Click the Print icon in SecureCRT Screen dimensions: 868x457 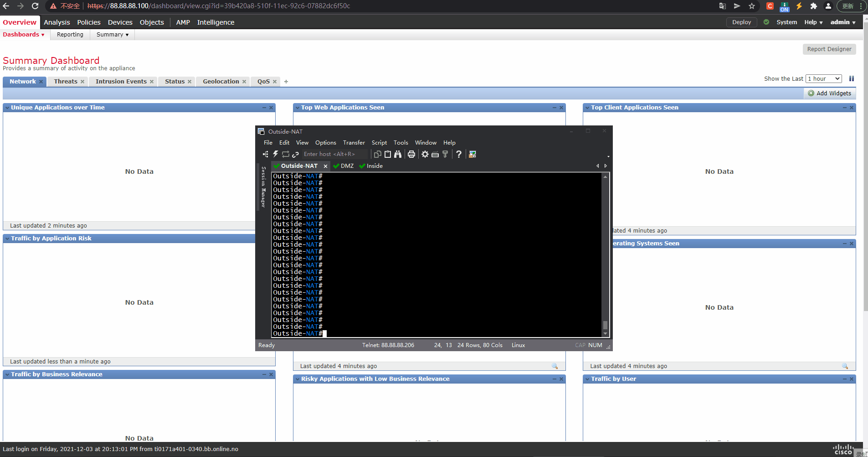[411, 154]
